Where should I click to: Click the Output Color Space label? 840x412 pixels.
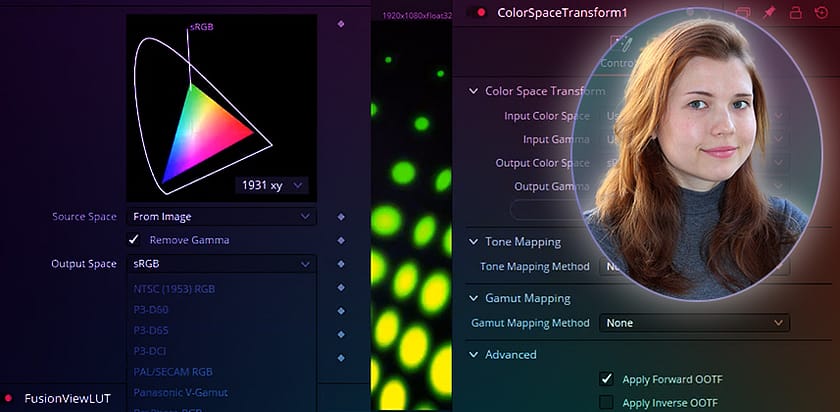[543, 163]
